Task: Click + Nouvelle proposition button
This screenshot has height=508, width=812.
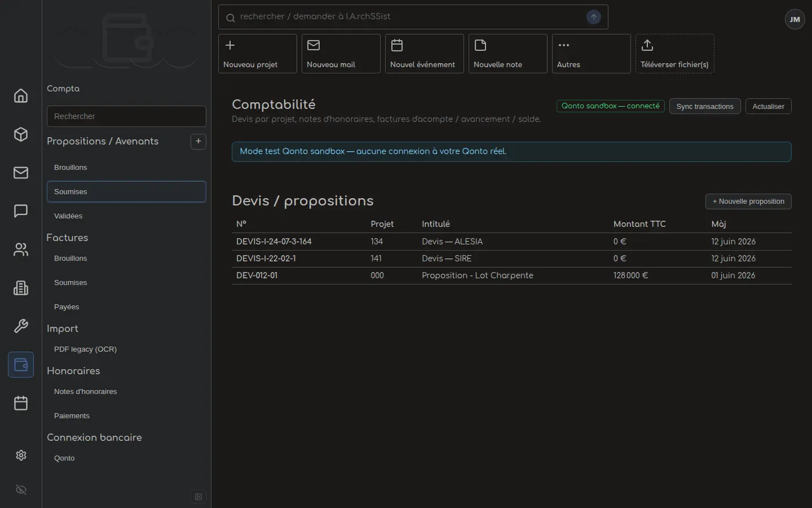Action: [x=748, y=202]
